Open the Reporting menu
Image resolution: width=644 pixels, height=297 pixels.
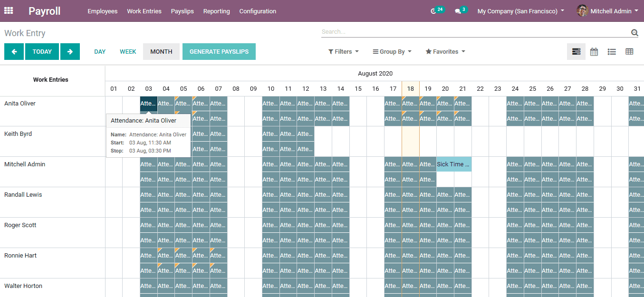pos(216,11)
